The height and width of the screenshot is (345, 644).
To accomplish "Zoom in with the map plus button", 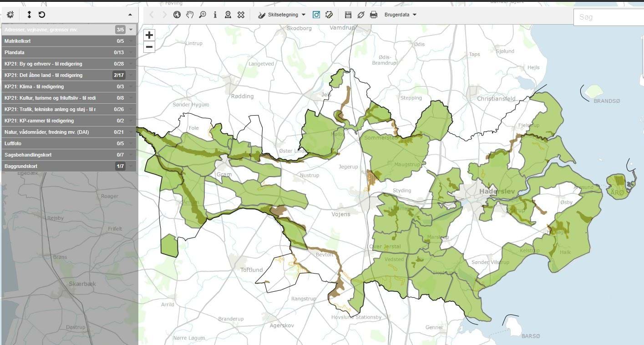I will click(x=149, y=35).
